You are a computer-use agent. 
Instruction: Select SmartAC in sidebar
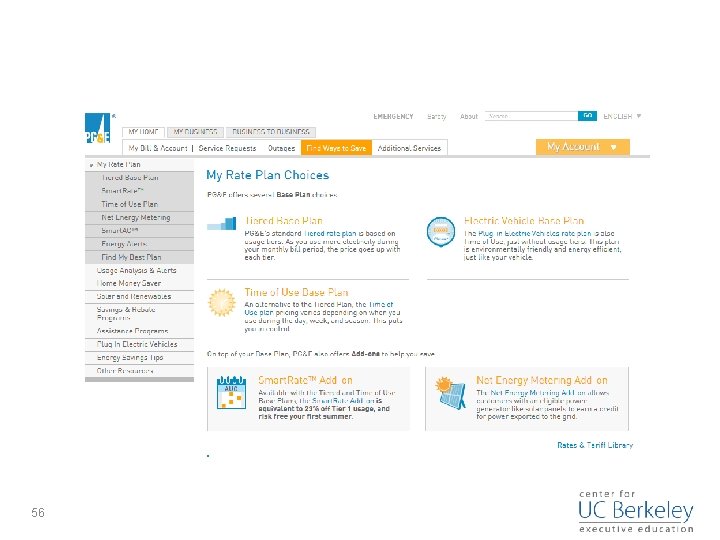(x=140, y=231)
